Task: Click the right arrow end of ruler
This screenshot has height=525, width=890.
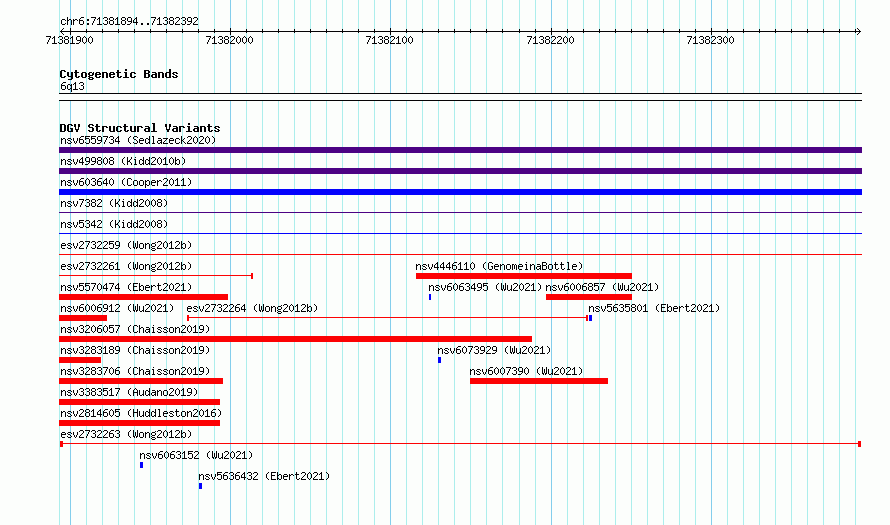Action: (858, 31)
